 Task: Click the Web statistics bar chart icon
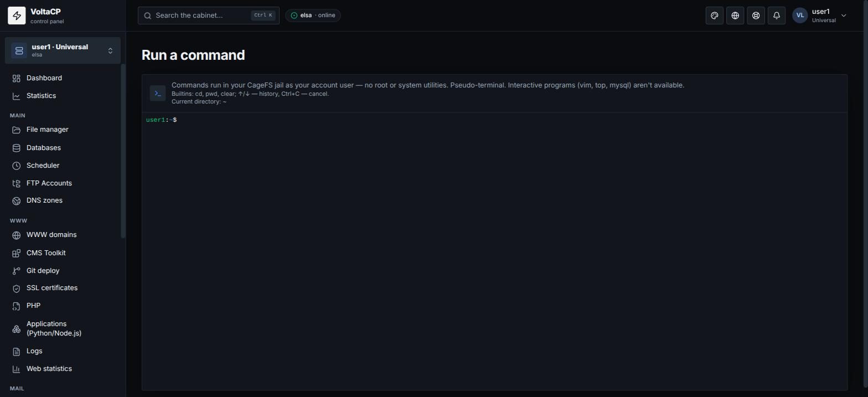click(x=16, y=369)
